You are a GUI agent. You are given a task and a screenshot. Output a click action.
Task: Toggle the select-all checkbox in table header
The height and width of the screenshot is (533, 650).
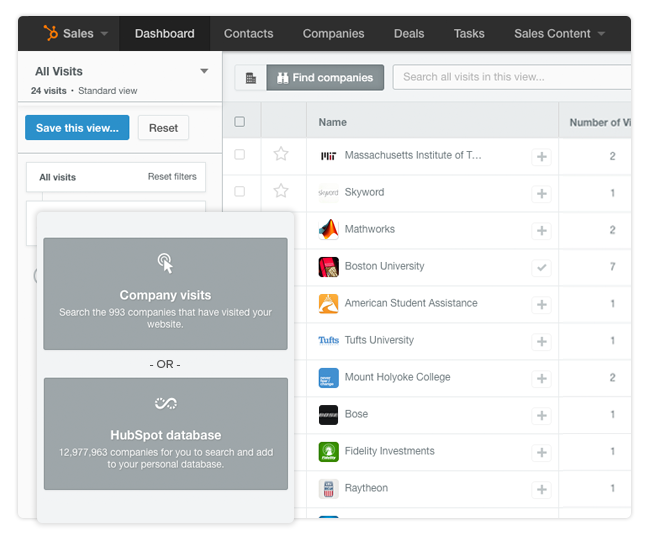(x=239, y=122)
